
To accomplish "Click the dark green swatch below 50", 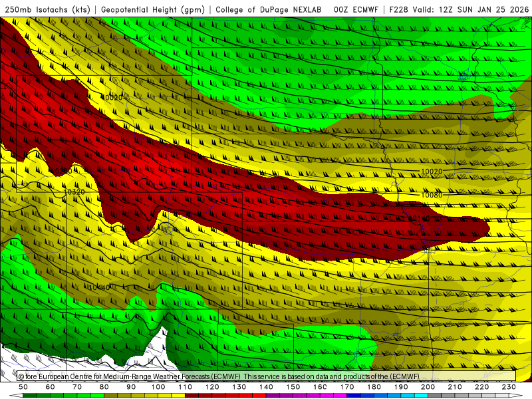I will pos(30,396).
